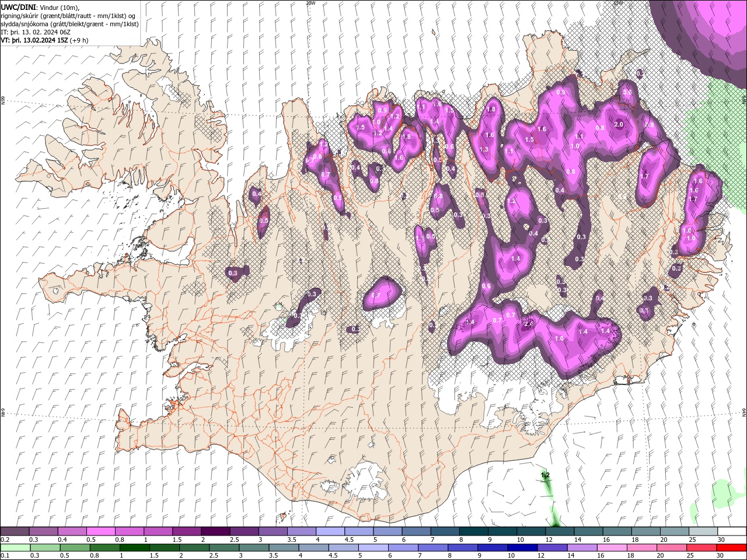The image size is (747, 560).
Task: Click the '0.1' label on lower scale
Action: pos(5,556)
